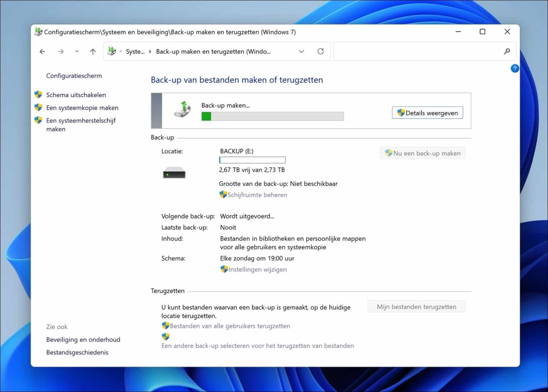The image size is (548, 392).
Task: Click the refresh icon in the address bar
Action: tap(320, 51)
